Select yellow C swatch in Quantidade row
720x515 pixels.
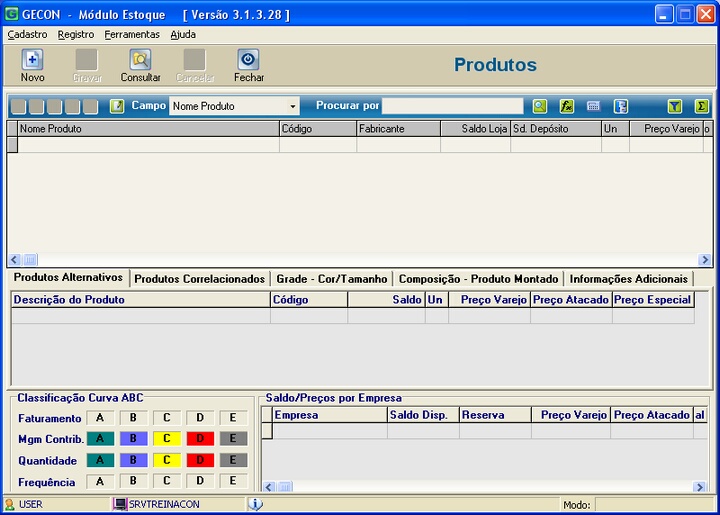[167, 460]
